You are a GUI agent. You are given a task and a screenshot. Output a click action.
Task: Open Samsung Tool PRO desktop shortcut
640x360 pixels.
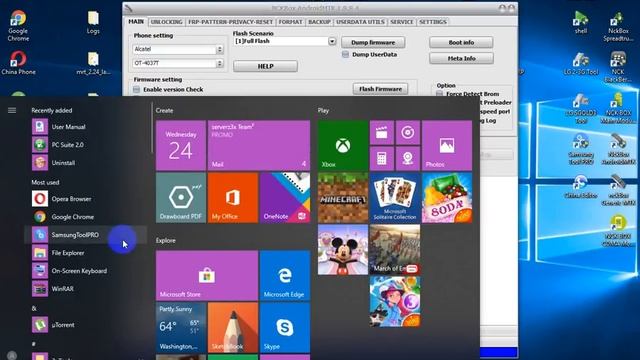[x=580, y=149]
